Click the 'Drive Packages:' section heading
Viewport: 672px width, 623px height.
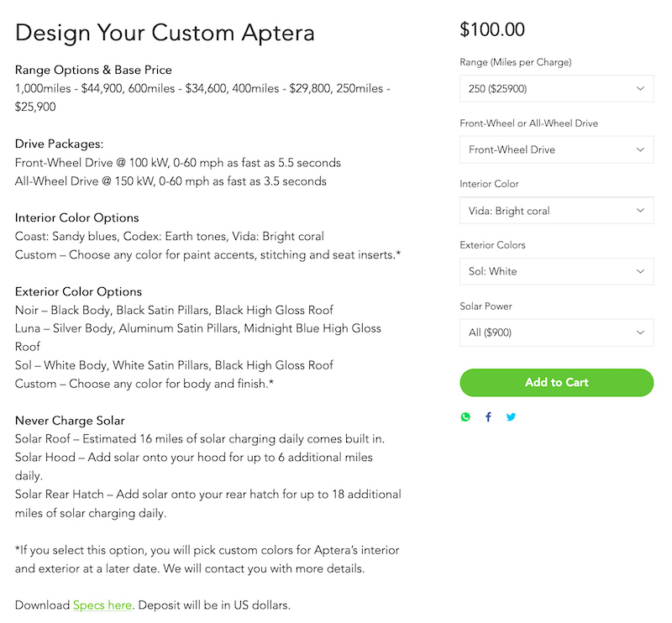pyautogui.click(x=60, y=144)
